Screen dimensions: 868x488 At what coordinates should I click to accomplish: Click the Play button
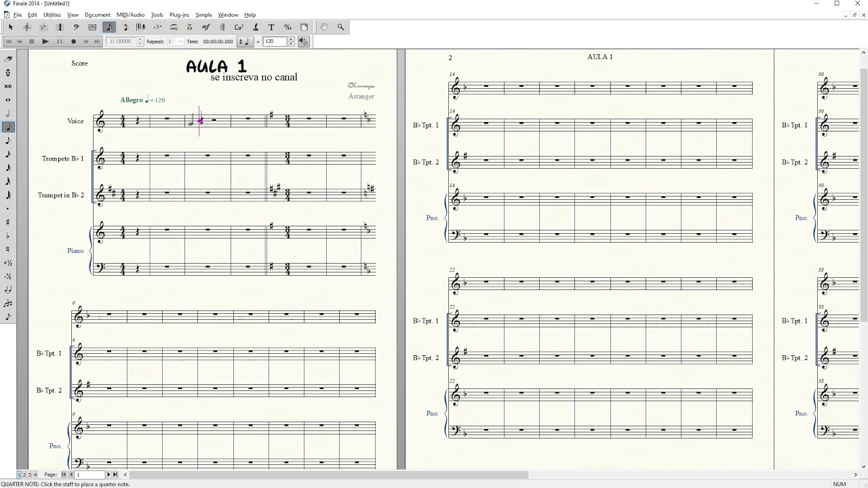point(45,41)
